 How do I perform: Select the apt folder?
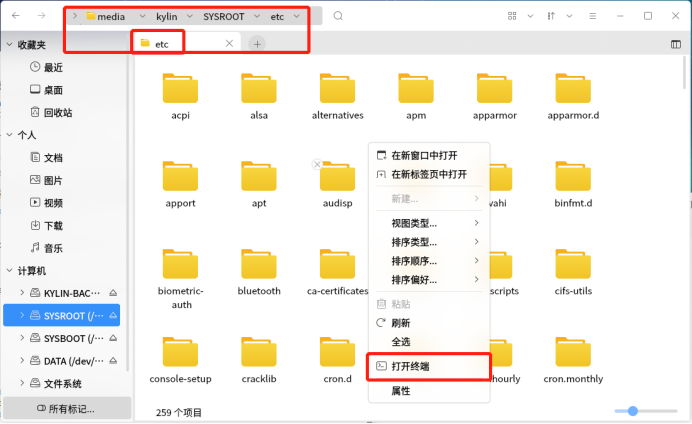pos(259,184)
